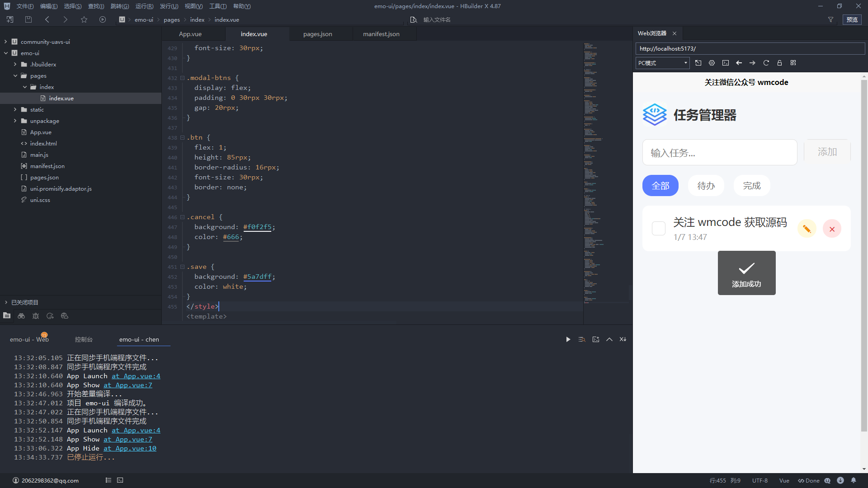Click the 预览 preview button

pos(852,19)
